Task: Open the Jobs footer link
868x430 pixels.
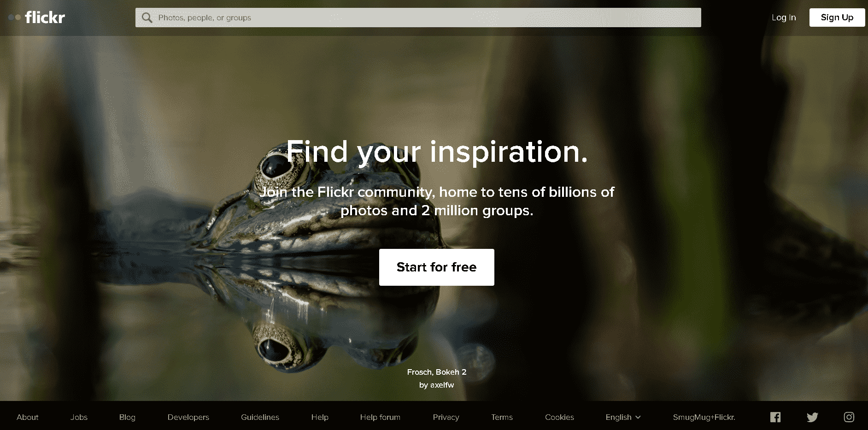Action: (x=79, y=417)
